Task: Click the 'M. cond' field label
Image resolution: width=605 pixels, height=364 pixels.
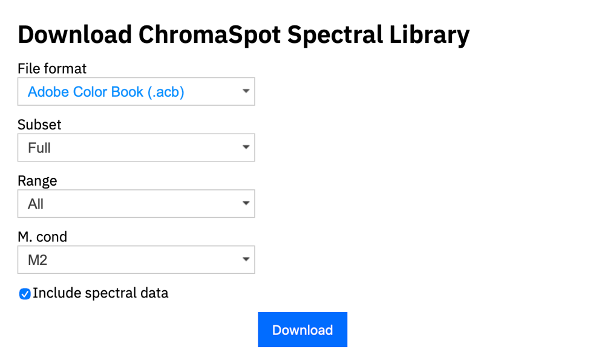Action: (42, 237)
